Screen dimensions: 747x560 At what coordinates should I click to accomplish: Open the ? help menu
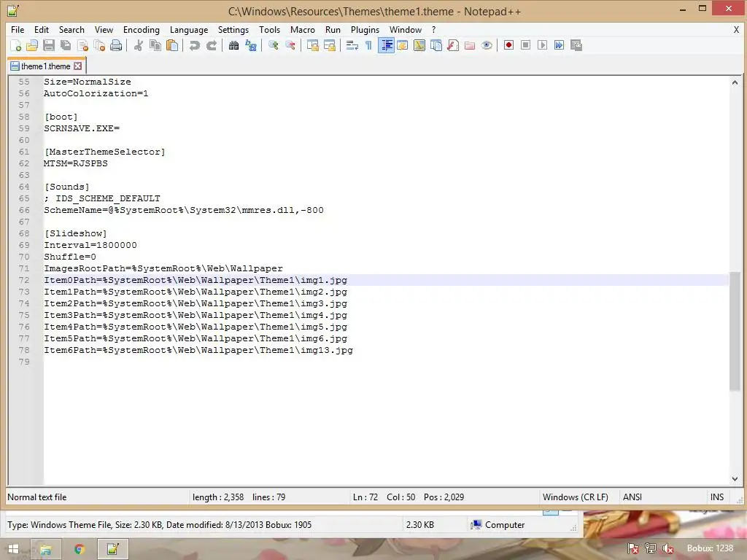[x=433, y=29]
